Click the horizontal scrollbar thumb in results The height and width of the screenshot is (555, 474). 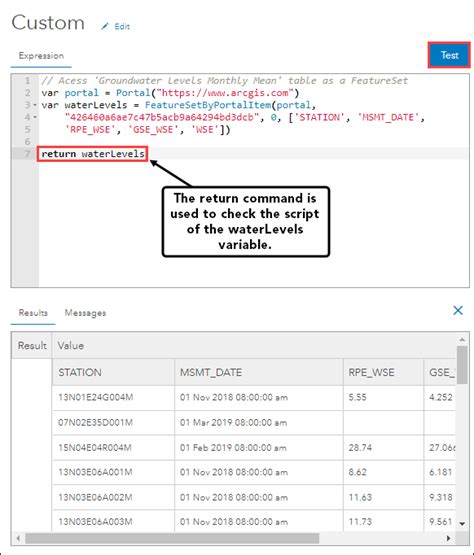(172, 538)
